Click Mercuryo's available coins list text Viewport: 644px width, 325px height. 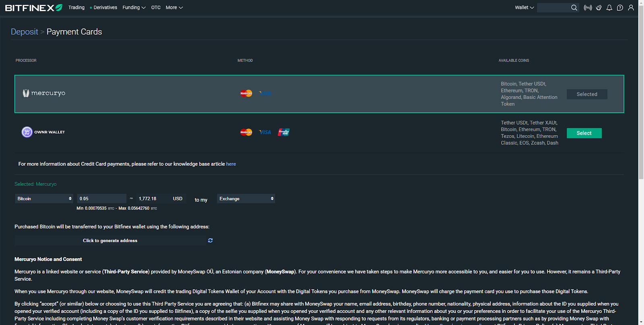(529, 94)
